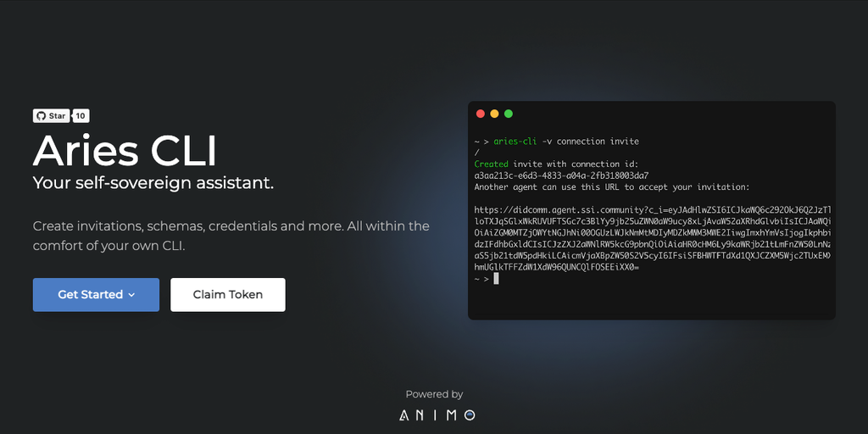Open the GitHub star count badge showing 10
Viewport: 868px width, 434px height.
coord(81,116)
